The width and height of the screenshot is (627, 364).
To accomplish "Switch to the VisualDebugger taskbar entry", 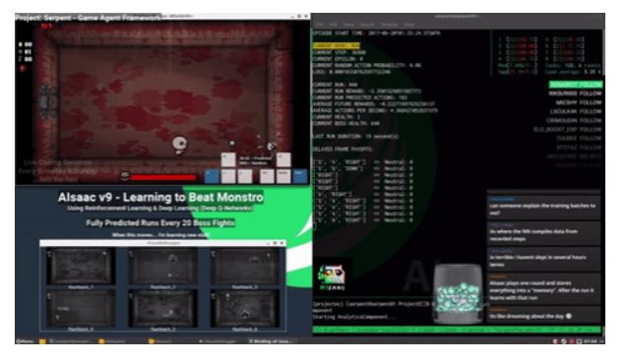I will [218, 341].
